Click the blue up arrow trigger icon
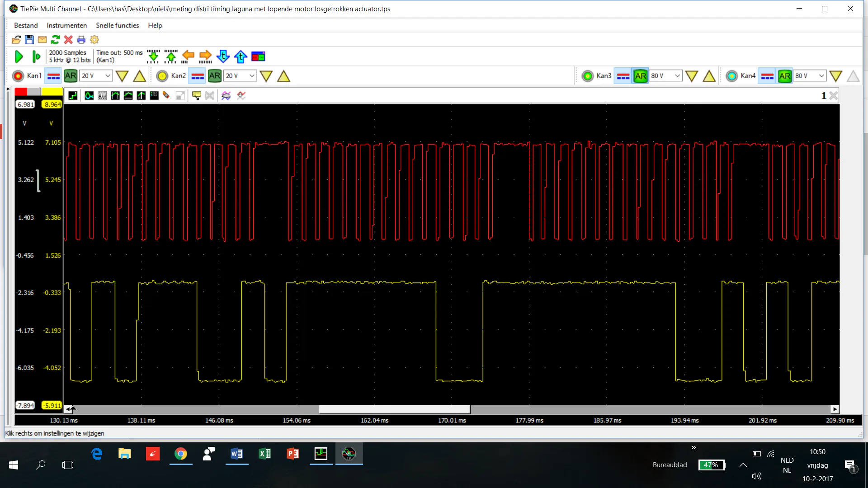 pos(241,56)
